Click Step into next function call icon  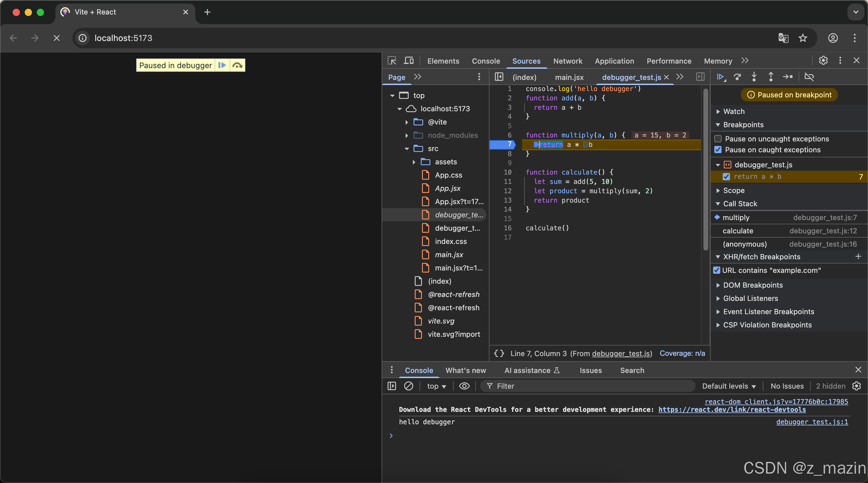click(754, 77)
